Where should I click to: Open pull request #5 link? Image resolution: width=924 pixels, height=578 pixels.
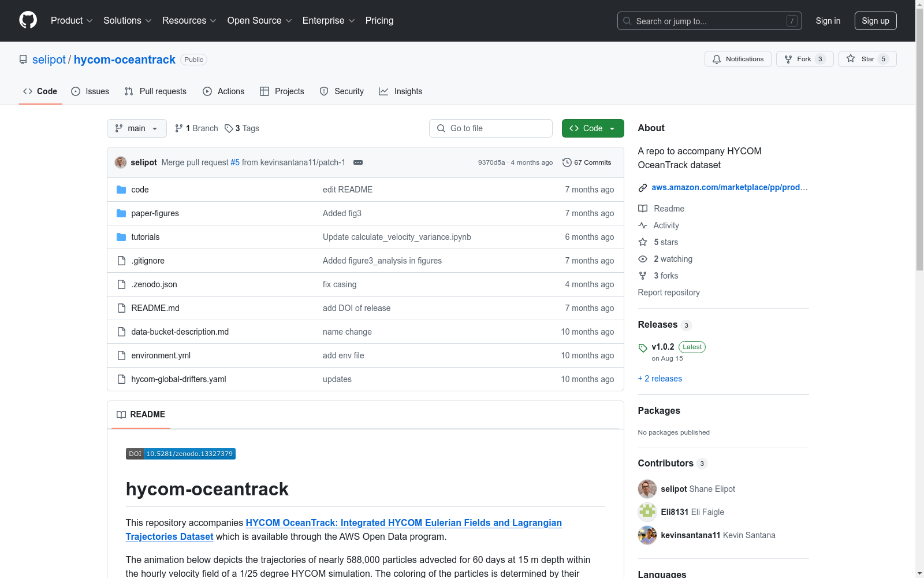pyautogui.click(x=235, y=162)
